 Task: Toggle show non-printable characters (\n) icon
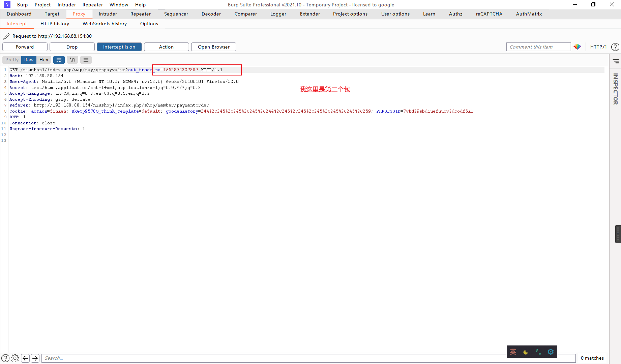click(x=72, y=60)
